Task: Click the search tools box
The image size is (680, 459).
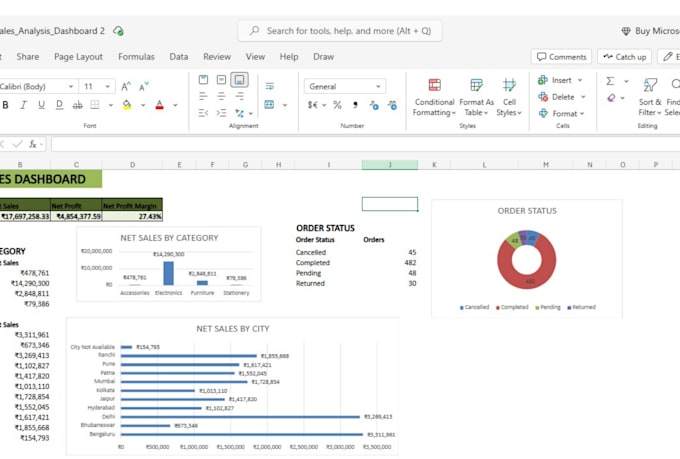Action: (340, 31)
